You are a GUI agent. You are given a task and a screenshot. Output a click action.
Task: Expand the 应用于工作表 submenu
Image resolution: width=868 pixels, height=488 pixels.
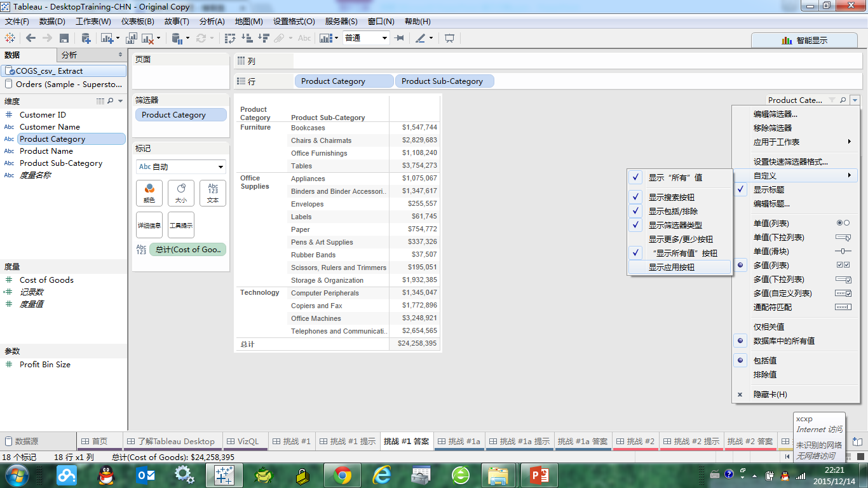coord(796,142)
